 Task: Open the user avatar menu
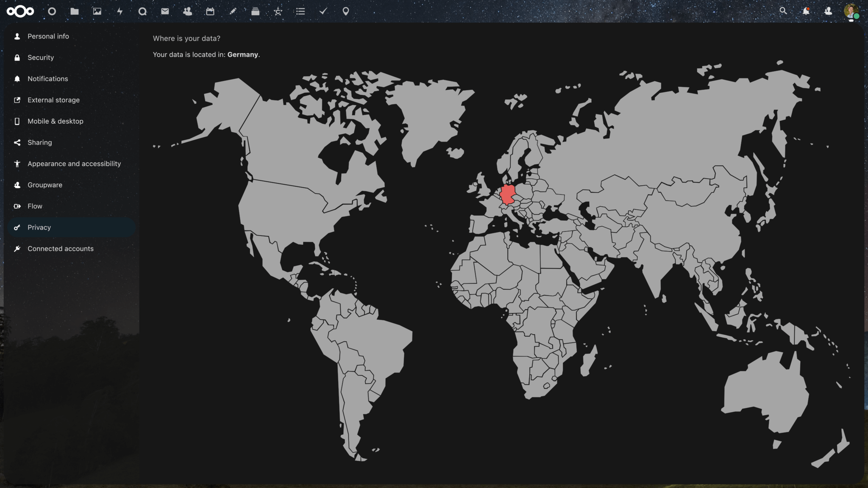[851, 11]
